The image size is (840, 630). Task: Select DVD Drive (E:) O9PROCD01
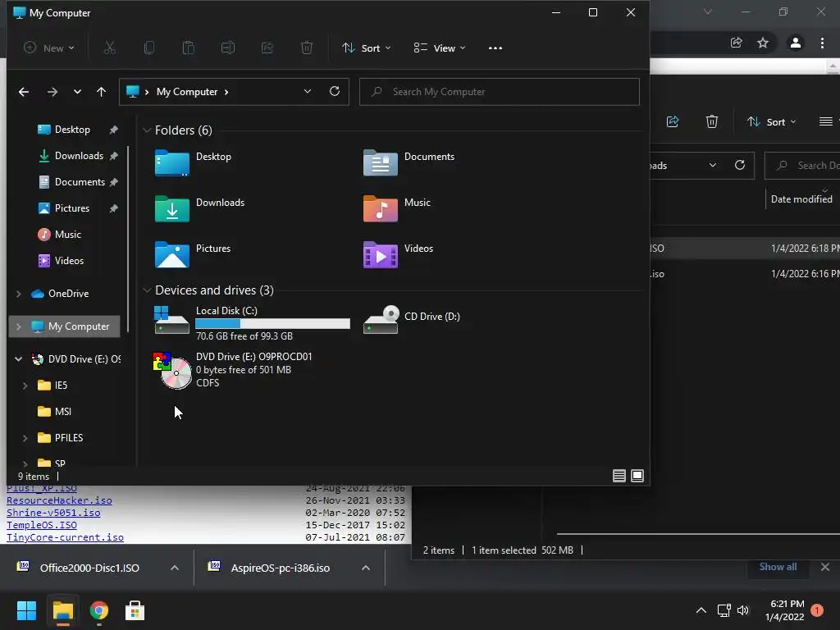tap(233, 370)
